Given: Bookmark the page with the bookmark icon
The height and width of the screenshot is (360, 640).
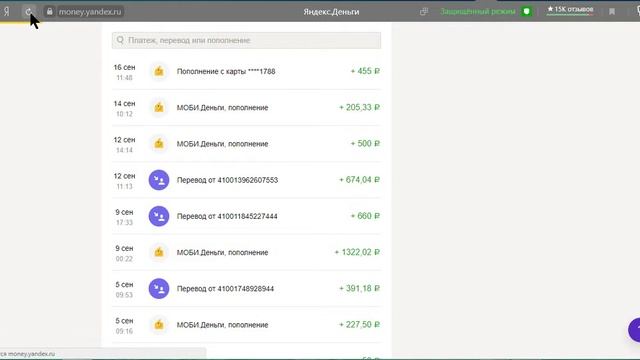Looking at the screenshot, I should 612,12.
